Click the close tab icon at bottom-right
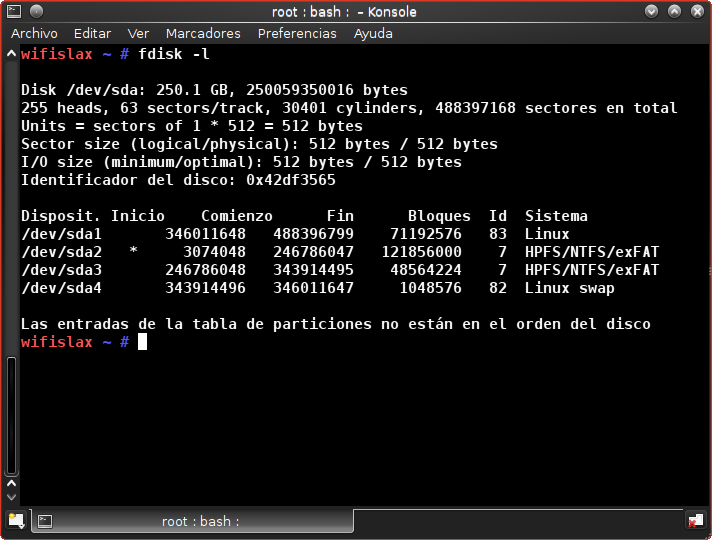Viewport: 712px width, 540px height. [694, 520]
